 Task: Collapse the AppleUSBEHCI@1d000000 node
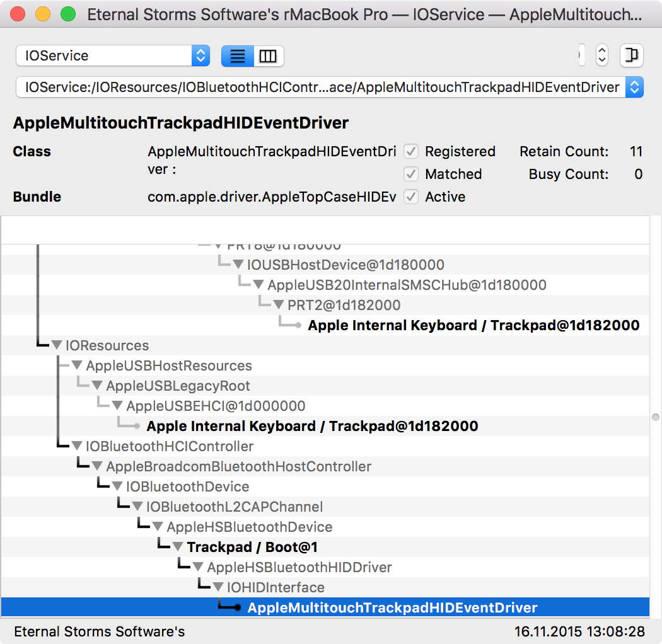pos(117,406)
